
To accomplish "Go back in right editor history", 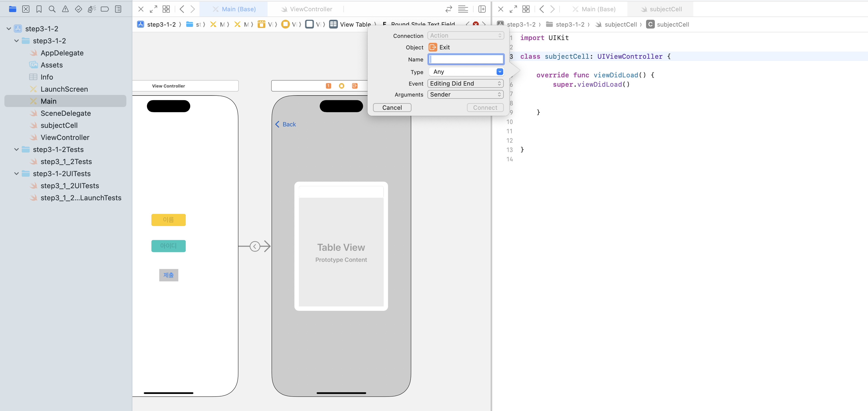I will [542, 9].
